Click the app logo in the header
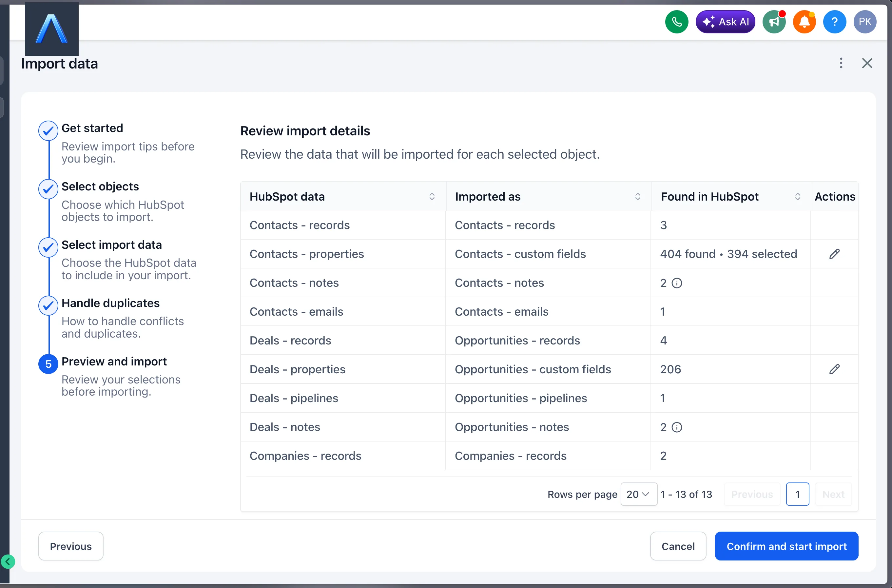 point(52,29)
